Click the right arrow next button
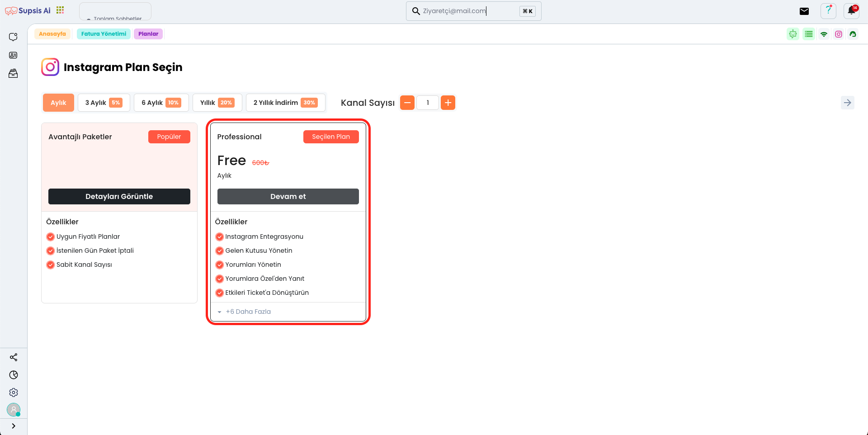This screenshot has height=435, width=868. click(x=848, y=103)
